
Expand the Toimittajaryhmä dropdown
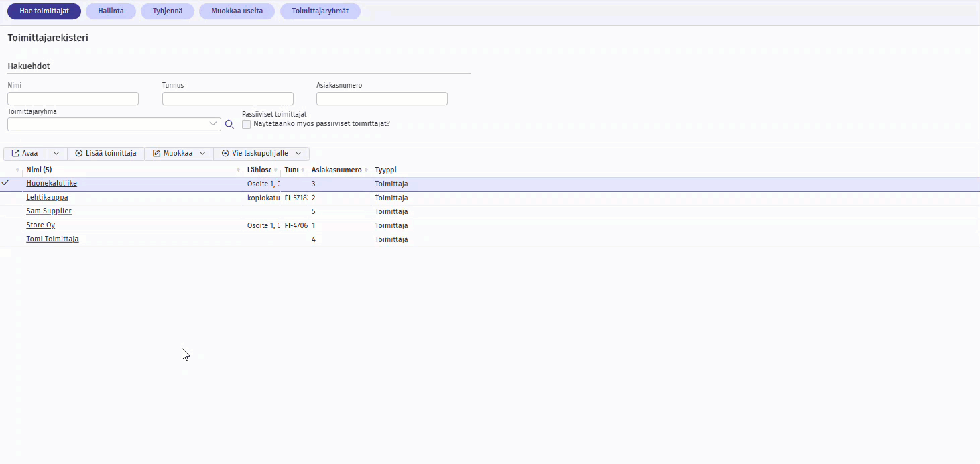coord(213,124)
